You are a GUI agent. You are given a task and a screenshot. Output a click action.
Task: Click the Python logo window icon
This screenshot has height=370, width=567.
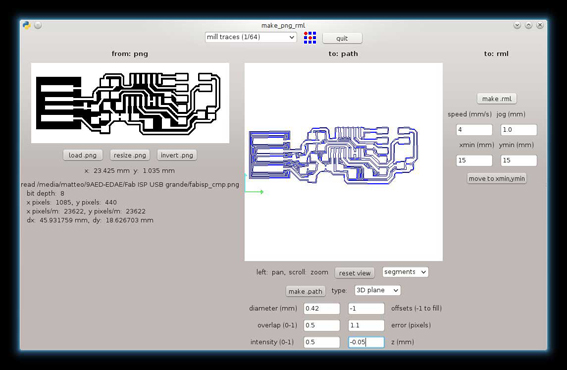26,25
